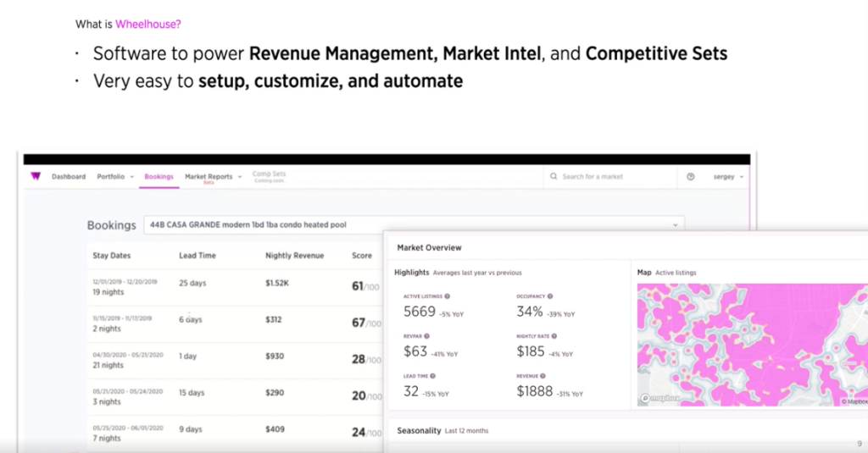Viewport: 868px width, 453px height.
Task: Select booking 04/30/2020 - 05/21/2020 row
Action: click(x=235, y=361)
